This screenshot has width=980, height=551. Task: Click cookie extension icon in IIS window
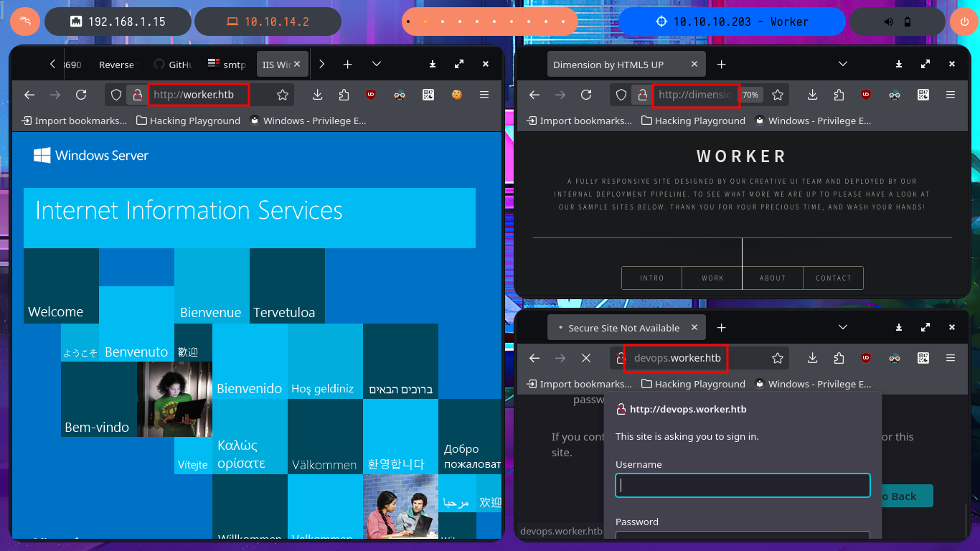[456, 95]
